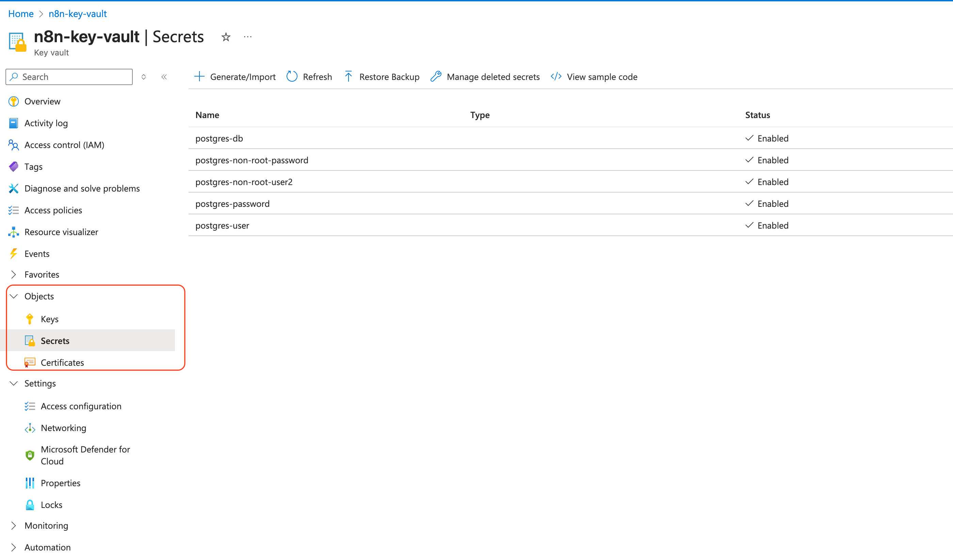This screenshot has height=560, width=953.
Task: Open the ellipsis more options menu
Action: [248, 37]
